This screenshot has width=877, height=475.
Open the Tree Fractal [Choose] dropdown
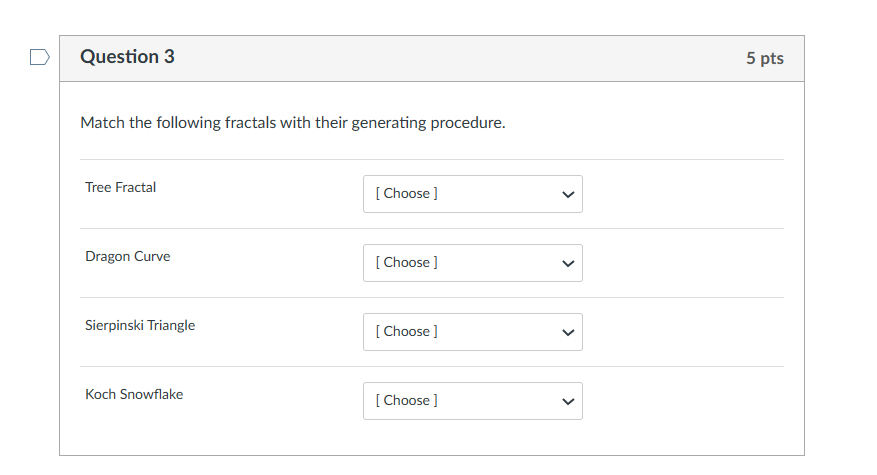point(472,194)
